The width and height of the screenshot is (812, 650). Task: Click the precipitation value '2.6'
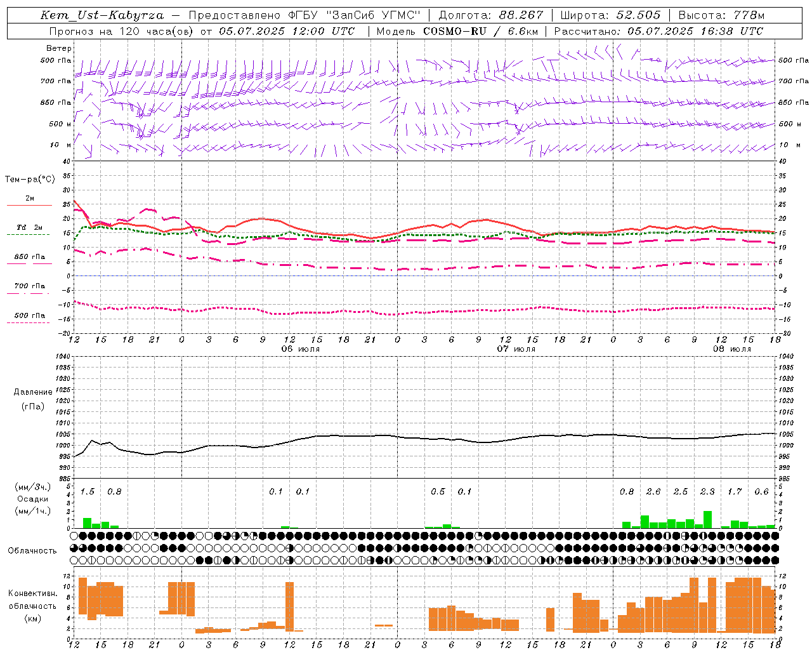pos(653,492)
